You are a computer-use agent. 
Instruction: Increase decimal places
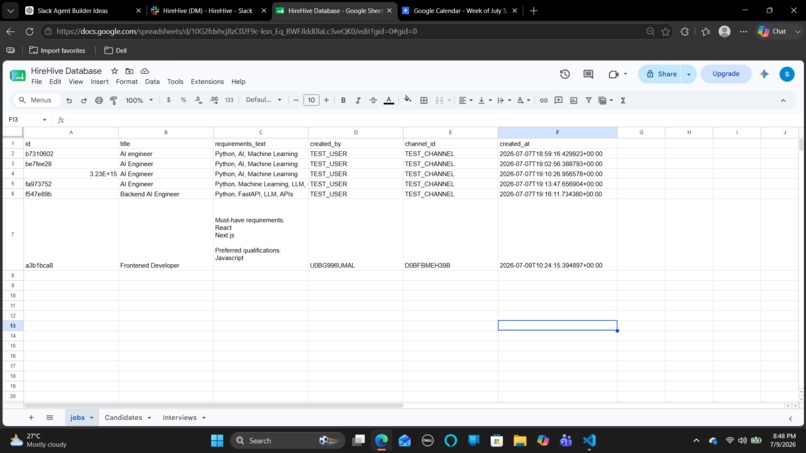(214, 100)
